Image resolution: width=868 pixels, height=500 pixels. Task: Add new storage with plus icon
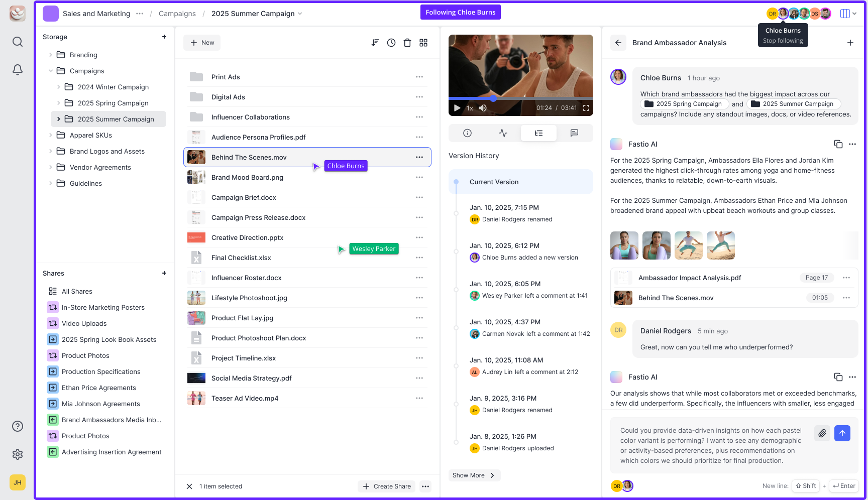[x=164, y=37]
